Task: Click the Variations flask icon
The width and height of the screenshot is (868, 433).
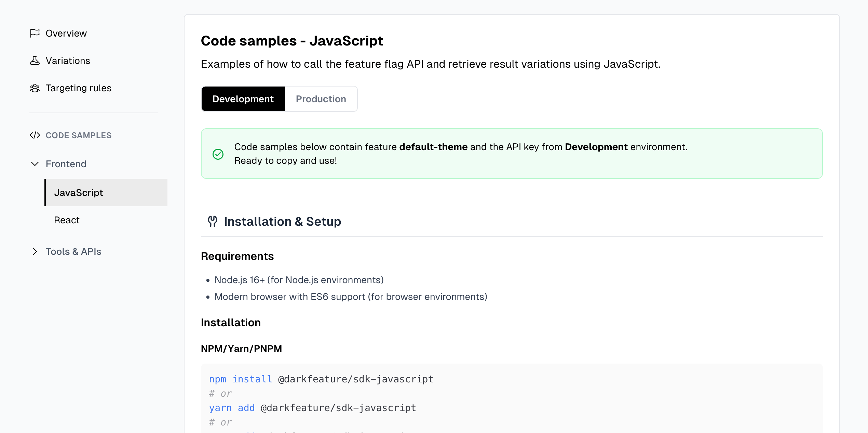Action: [x=35, y=61]
